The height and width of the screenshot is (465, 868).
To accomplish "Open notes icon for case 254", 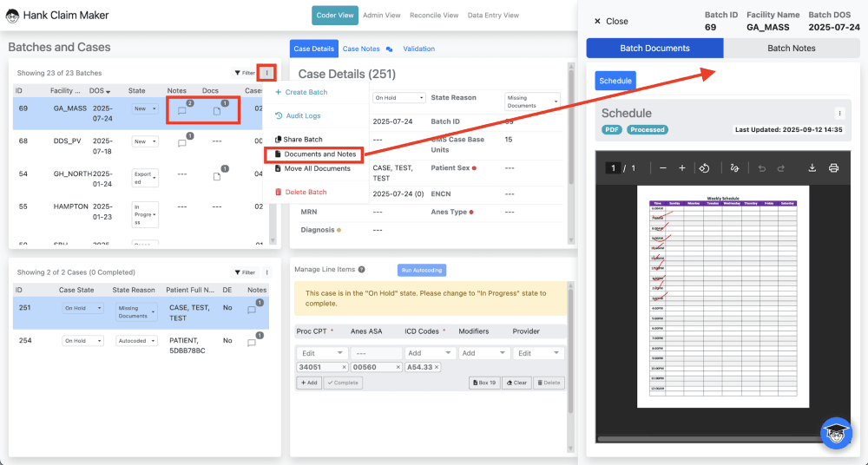I will [252, 343].
